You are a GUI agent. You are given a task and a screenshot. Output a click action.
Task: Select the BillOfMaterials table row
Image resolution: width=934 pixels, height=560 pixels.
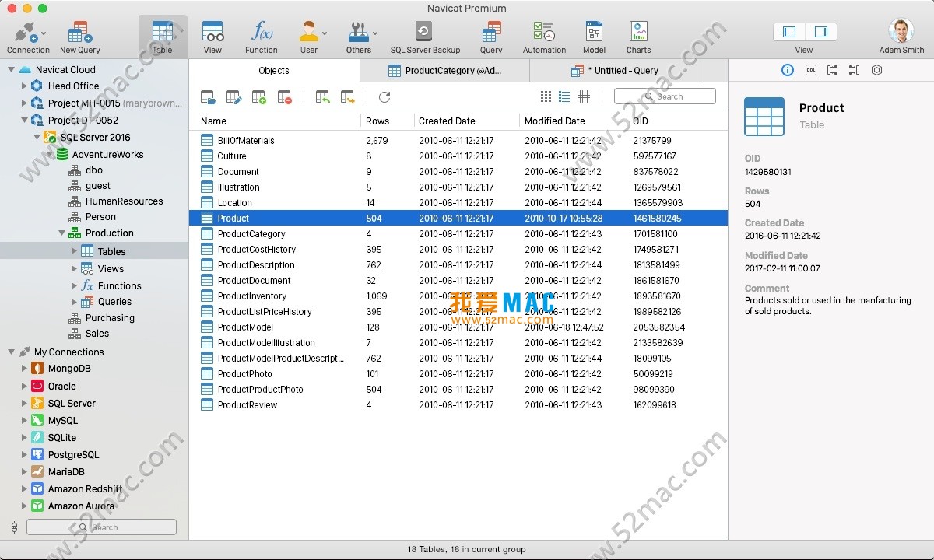click(458, 141)
